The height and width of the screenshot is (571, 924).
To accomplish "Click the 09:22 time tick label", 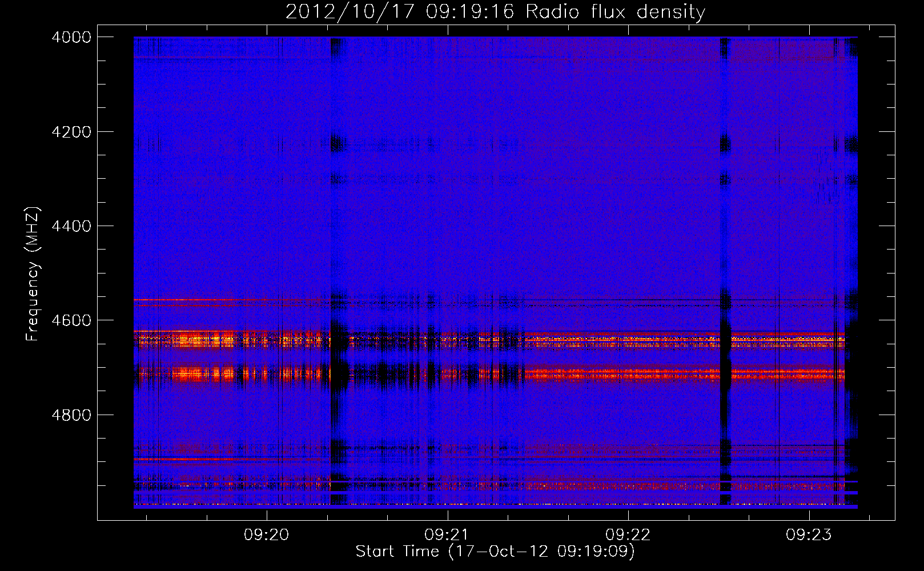I will pyautogui.click(x=628, y=535).
